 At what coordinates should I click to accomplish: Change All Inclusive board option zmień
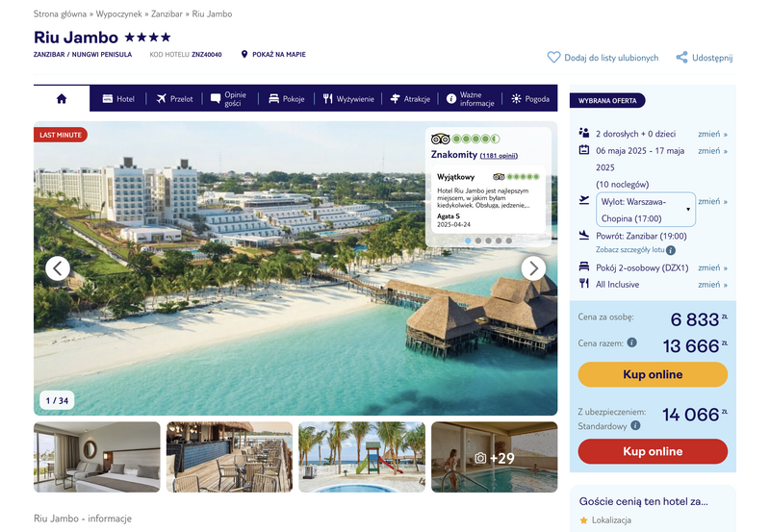712,285
